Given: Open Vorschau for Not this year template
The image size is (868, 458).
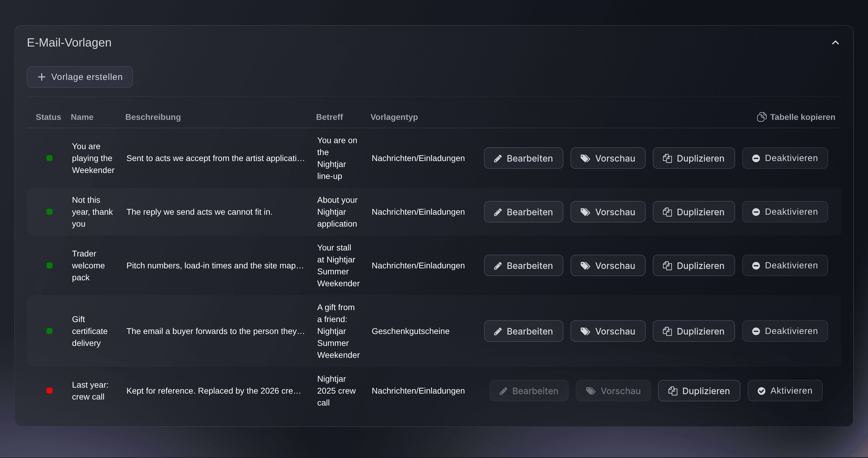Looking at the screenshot, I should pyautogui.click(x=607, y=212).
